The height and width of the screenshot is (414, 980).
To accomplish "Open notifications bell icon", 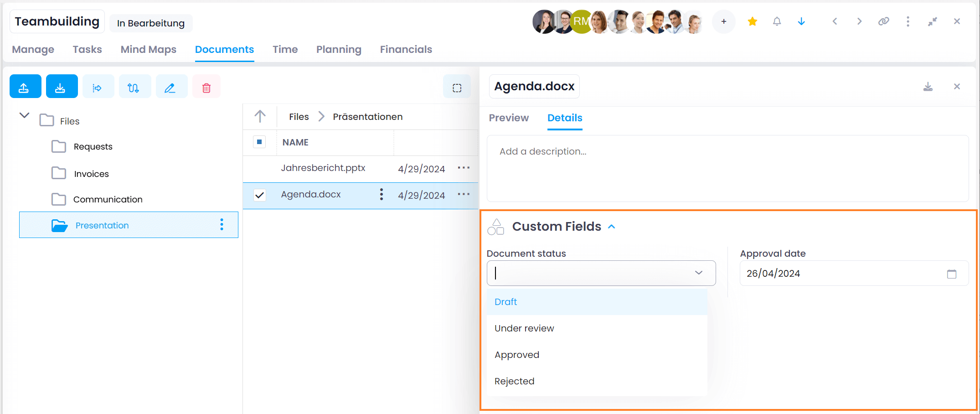I will [x=777, y=21].
